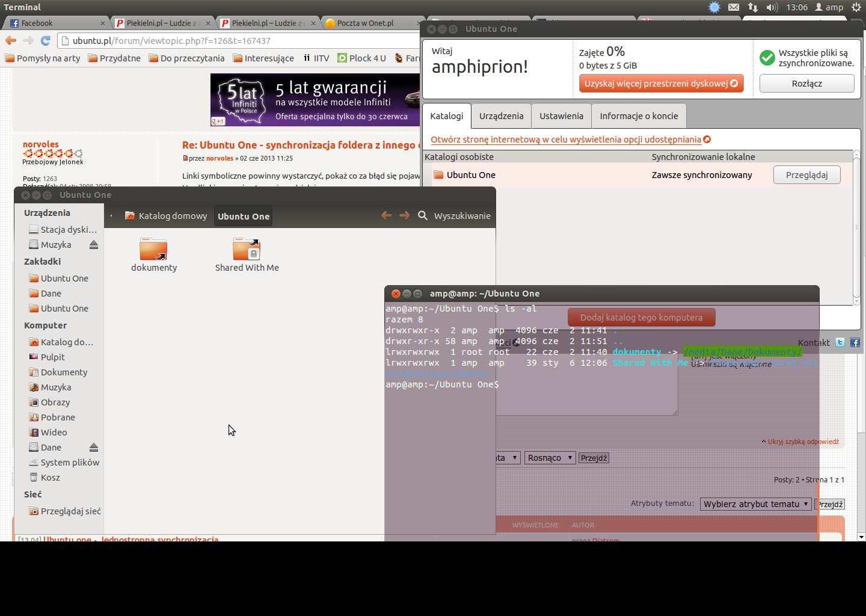This screenshot has height=616, width=866.
Task: Click Ubuntu One dialog vertical scrollbar
Action: click(857, 227)
